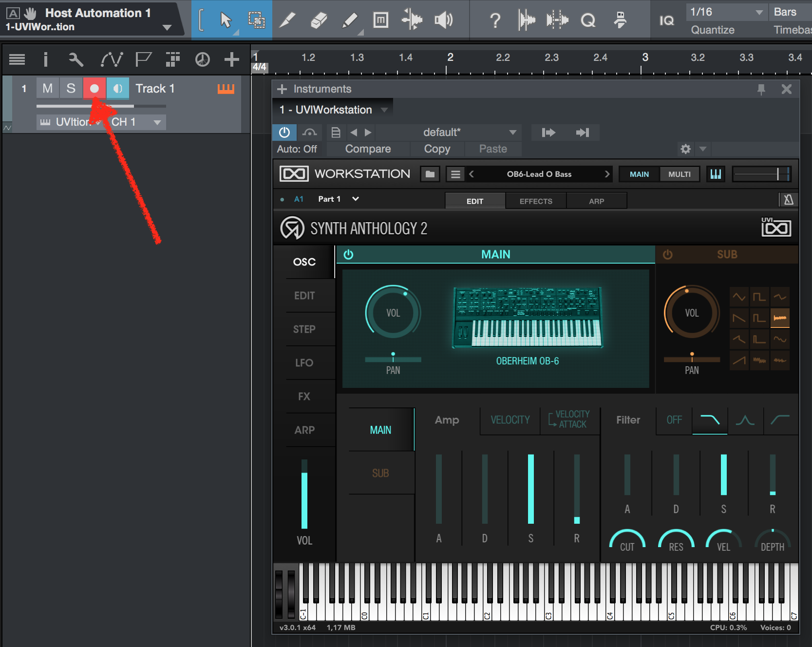Adjust the MAIN oscillator PAN slider

pyautogui.click(x=393, y=360)
